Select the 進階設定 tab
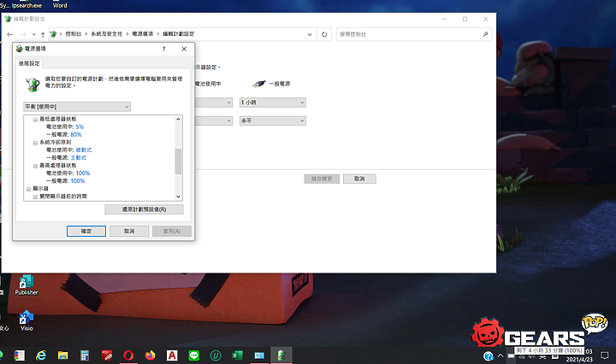This screenshot has width=616, height=364. [x=29, y=63]
